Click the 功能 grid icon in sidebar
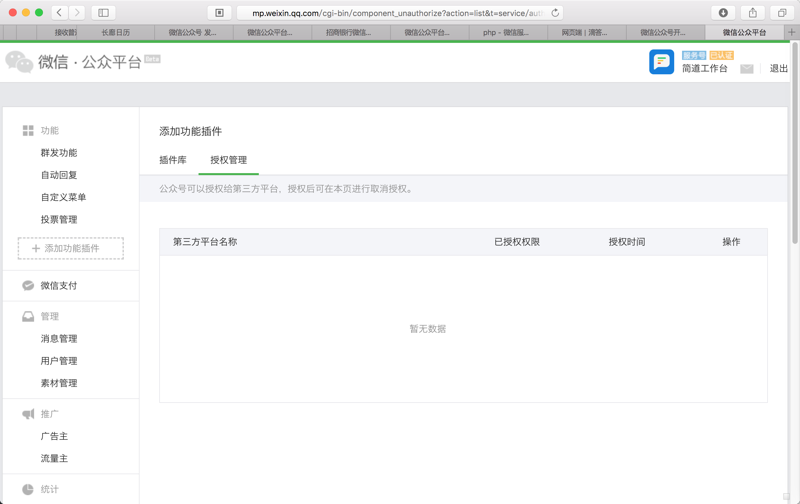The height and width of the screenshot is (504, 800). coord(28,131)
